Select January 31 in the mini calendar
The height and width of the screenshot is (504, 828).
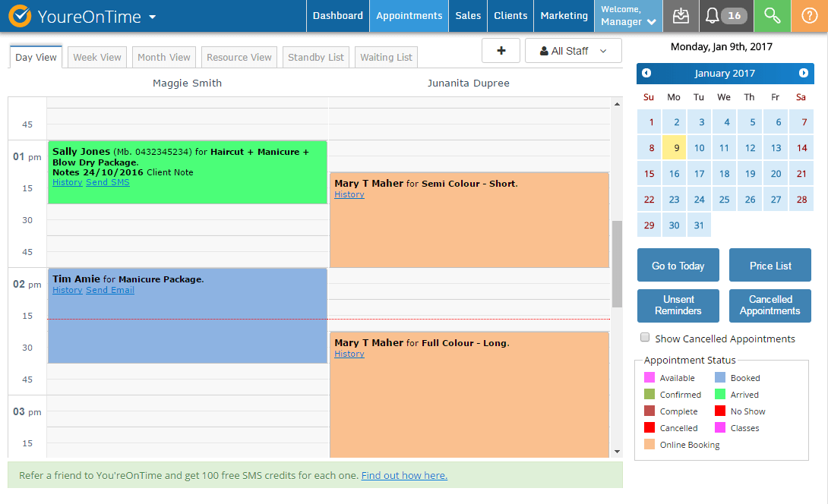[x=699, y=225]
